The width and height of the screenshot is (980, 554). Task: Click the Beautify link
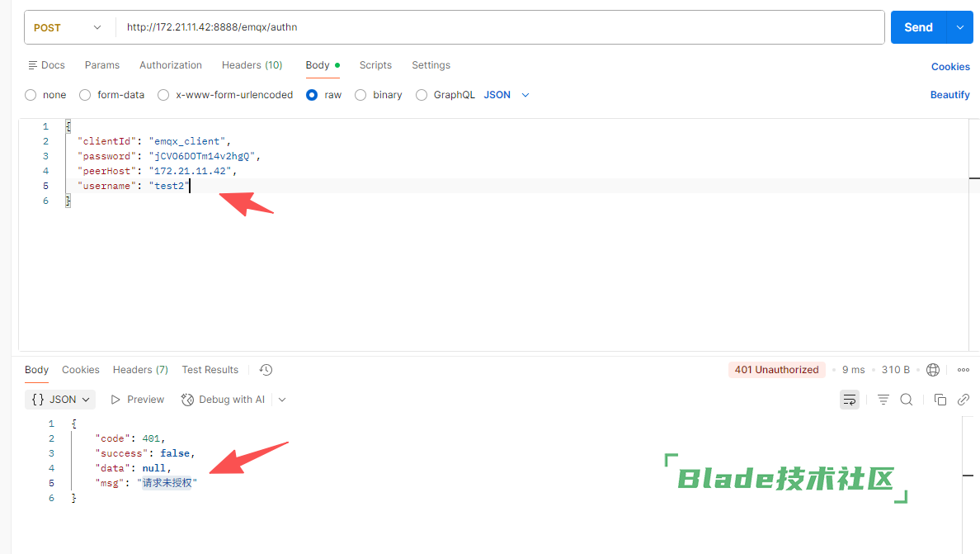tap(950, 95)
